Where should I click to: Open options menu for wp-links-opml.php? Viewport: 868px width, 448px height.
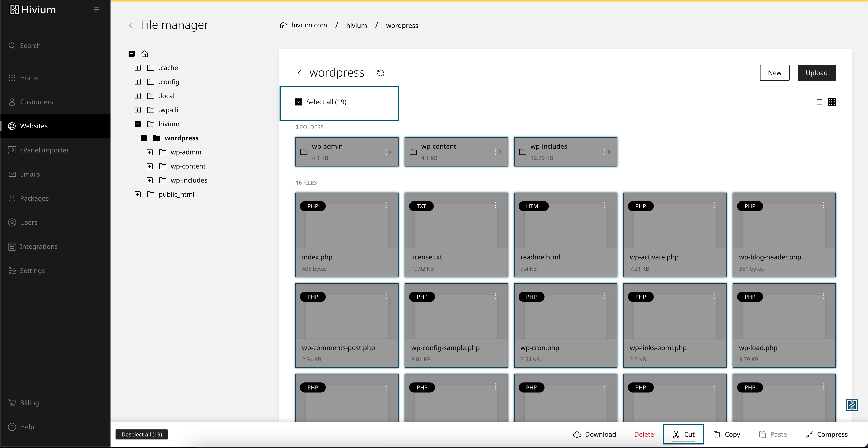click(714, 296)
